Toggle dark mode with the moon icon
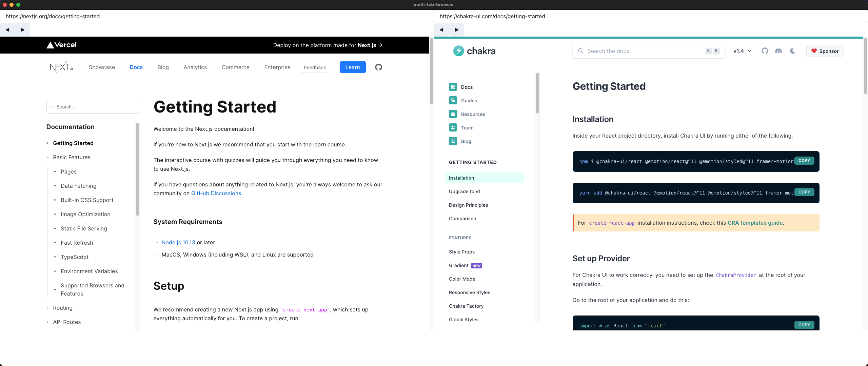Image resolution: width=868 pixels, height=366 pixels. [x=793, y=51]
